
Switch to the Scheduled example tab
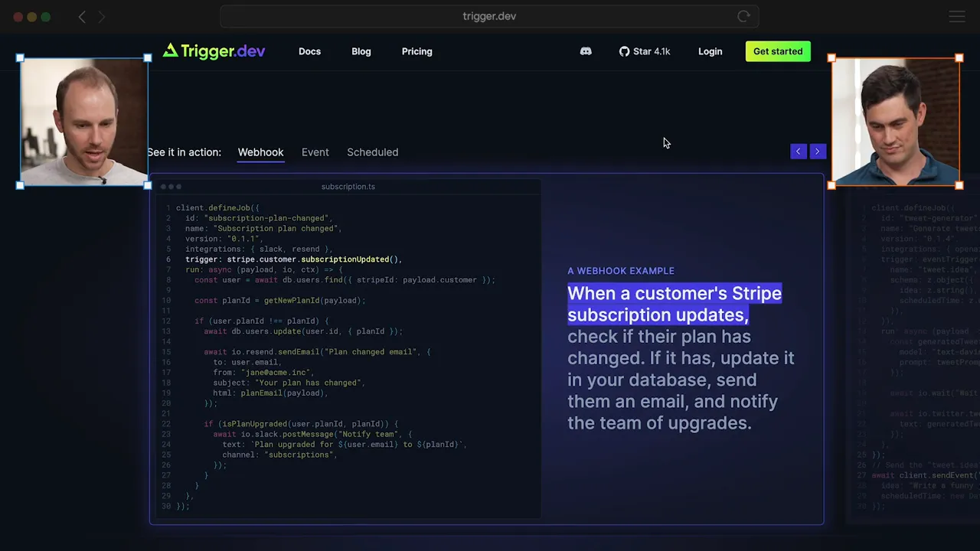372,152
